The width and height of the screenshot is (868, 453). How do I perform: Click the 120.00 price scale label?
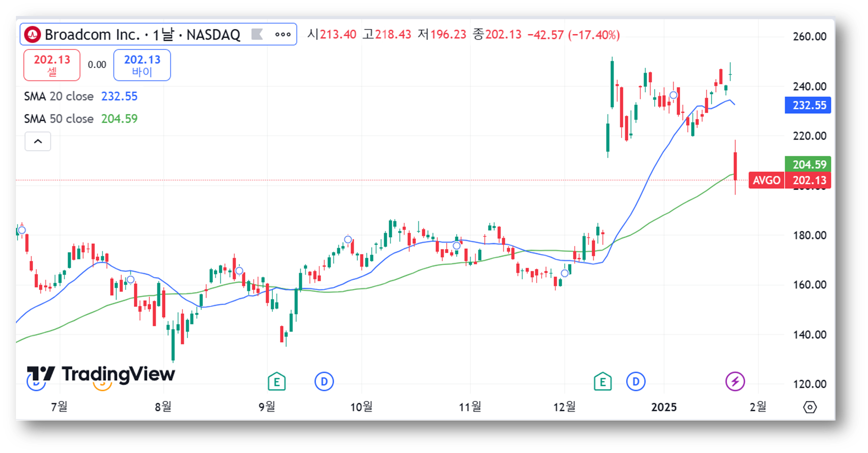pyautogui.click(x=810, y=384)
